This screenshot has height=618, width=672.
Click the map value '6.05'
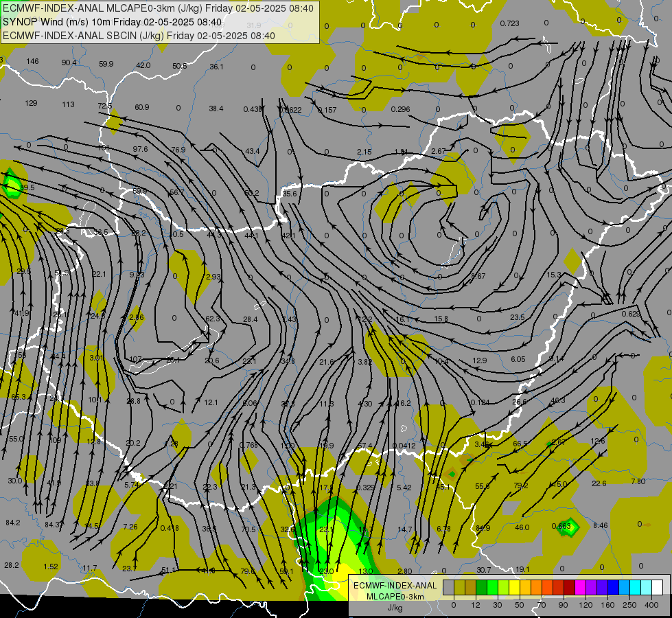tap(518, 359)
